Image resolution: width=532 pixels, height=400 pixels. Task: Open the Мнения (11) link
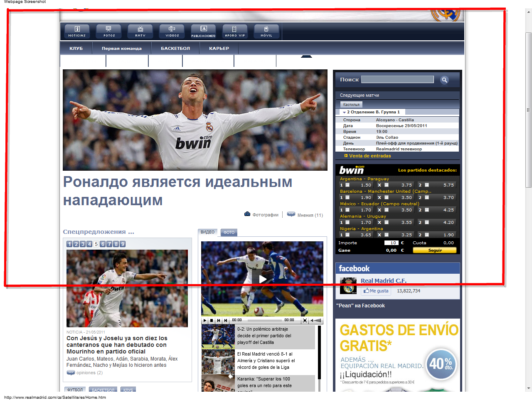click(x=310, y=215)
